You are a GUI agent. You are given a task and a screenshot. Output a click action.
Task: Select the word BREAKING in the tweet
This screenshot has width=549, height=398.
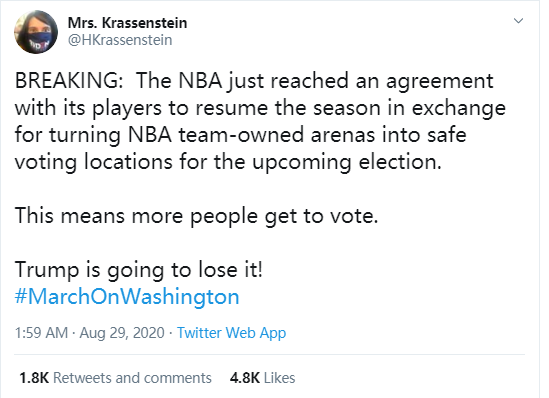69,81
